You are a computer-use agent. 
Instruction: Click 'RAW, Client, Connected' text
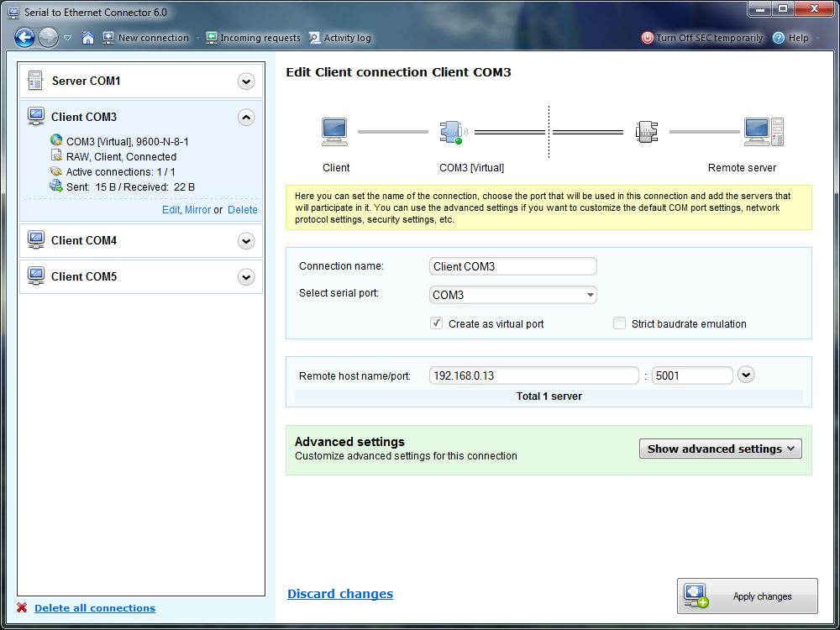121,157
